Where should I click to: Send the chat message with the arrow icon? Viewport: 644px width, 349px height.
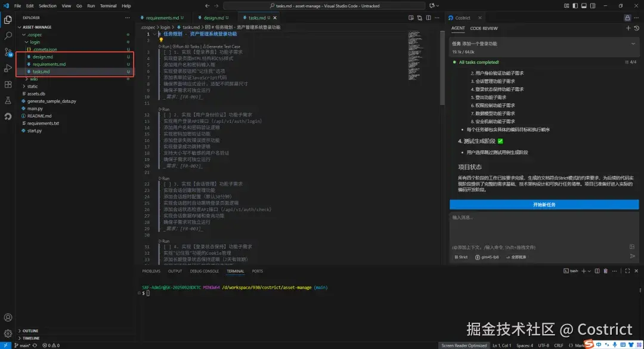(633, 257)
